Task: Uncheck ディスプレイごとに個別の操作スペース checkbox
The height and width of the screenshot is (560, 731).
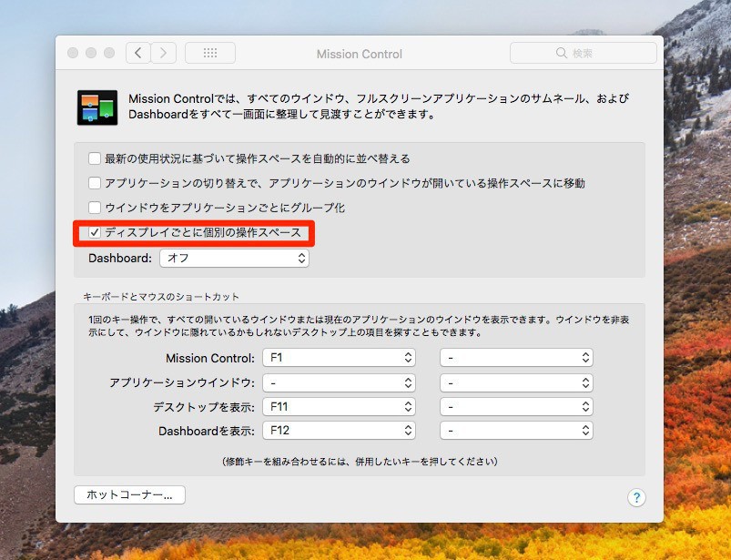Action: pos(95,233)
